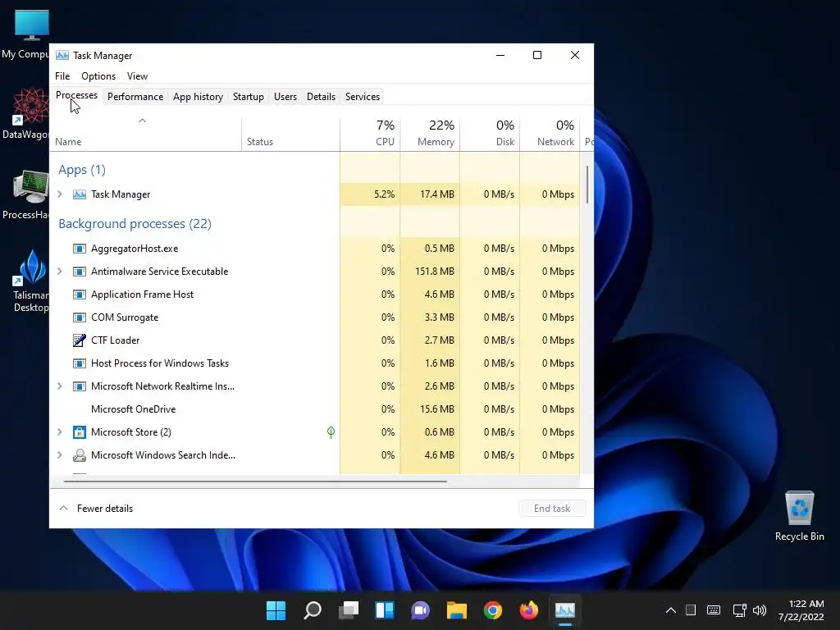Select the Microsoft OneDrive process row
The height and width of the screenshot is (630, 840).
click(x=315, y=409)
